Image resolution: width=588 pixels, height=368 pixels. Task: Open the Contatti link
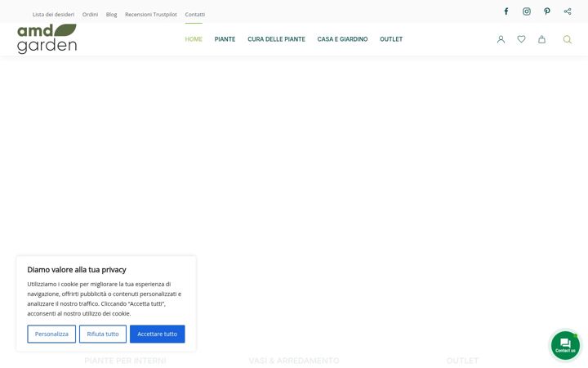(195, 14)
